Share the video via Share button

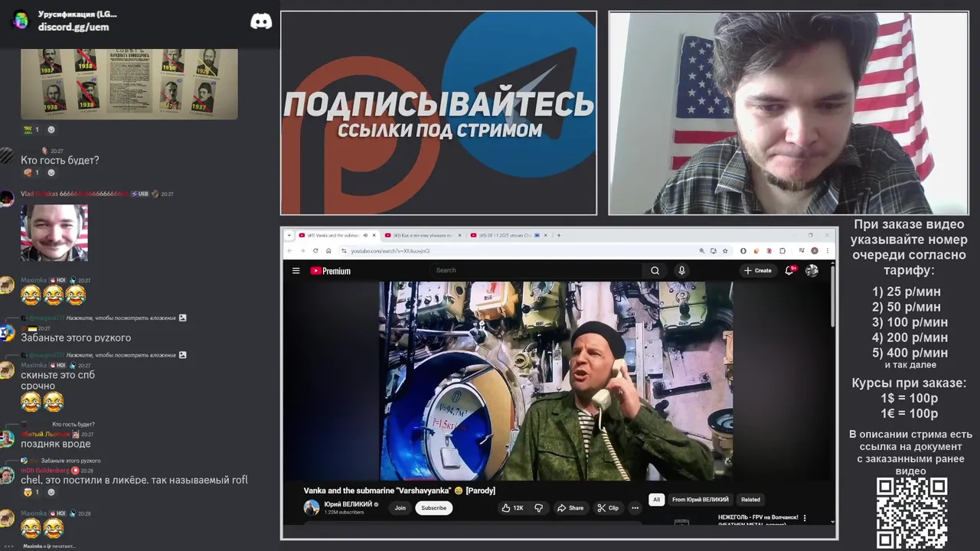tap(570, 508)
